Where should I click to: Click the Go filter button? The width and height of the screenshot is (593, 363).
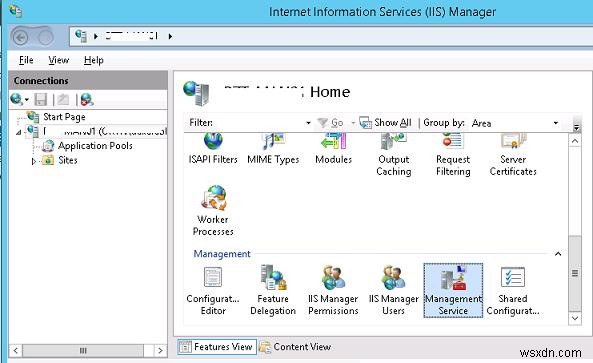point(331,123)
